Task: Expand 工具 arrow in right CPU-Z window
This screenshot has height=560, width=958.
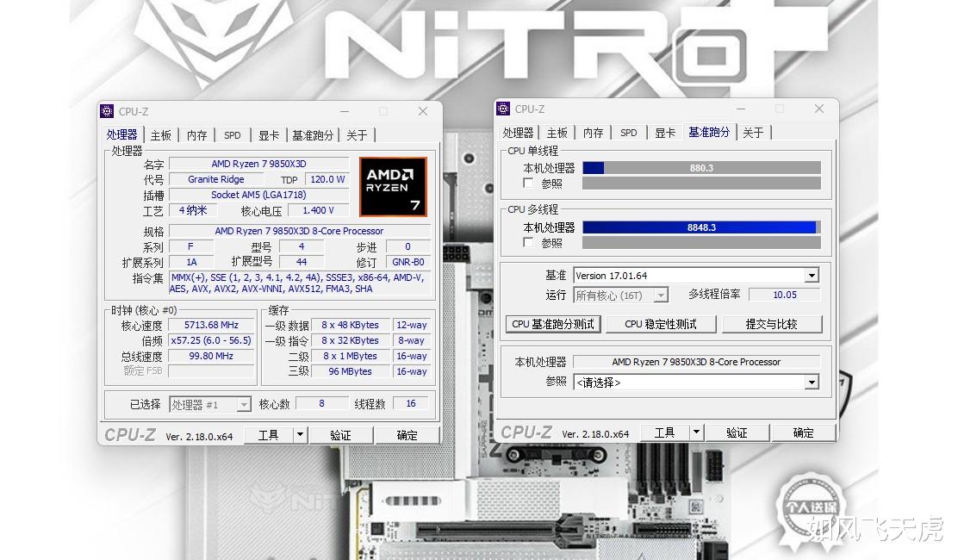Action: [696, 432]
